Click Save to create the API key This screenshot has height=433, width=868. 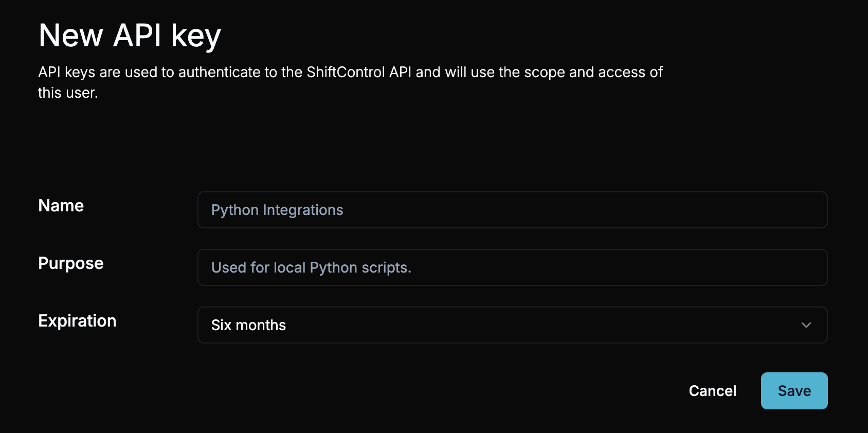point(794,390)
